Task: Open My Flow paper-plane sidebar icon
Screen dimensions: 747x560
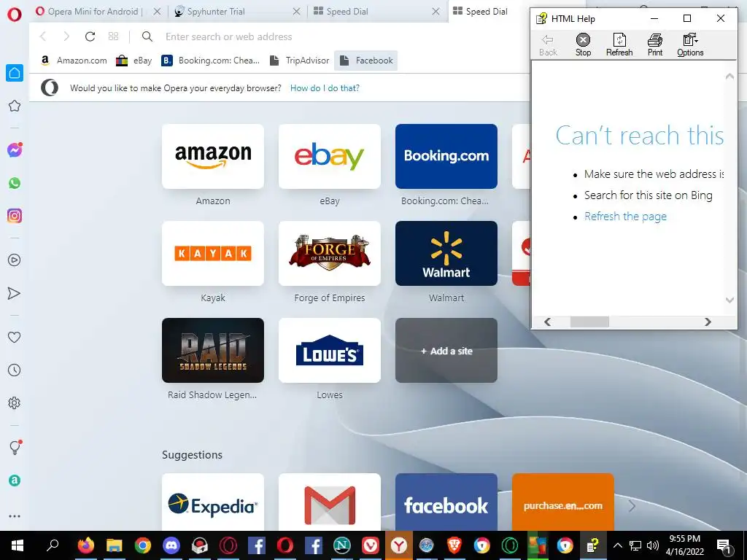Action: [x=15, y=293]
